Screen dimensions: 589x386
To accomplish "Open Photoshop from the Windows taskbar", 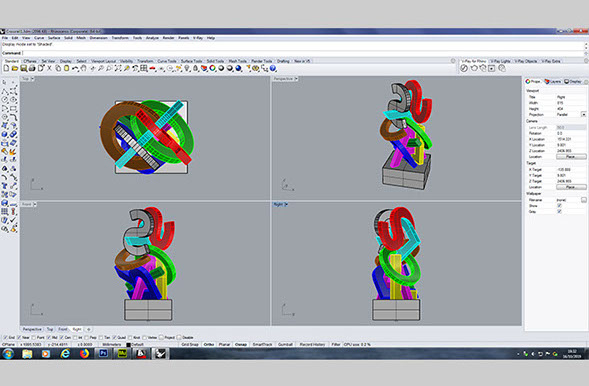I will [103, 353].
